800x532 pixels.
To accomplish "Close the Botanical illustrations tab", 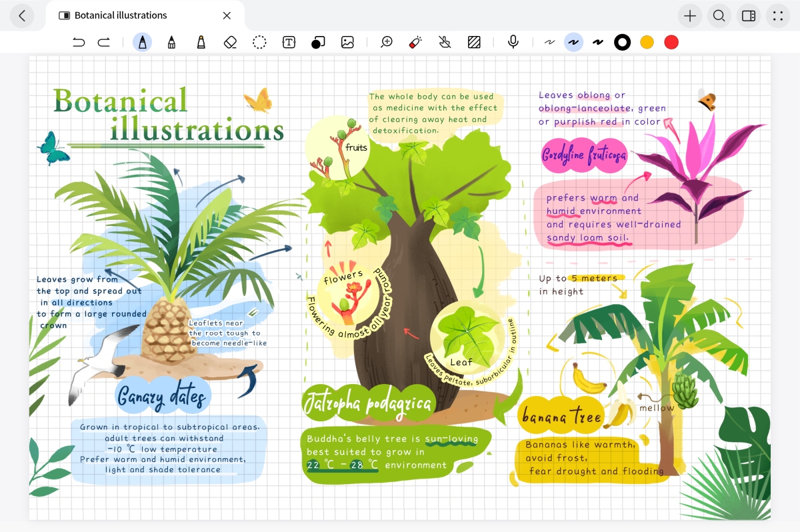I will pyautogui.click(x=227, y=15).
